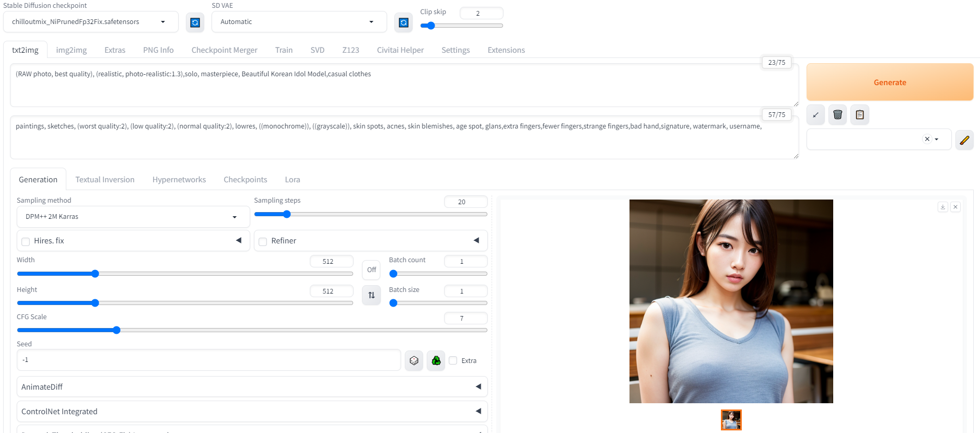Tick the Extra seed checkbox

tap(453, 360)
